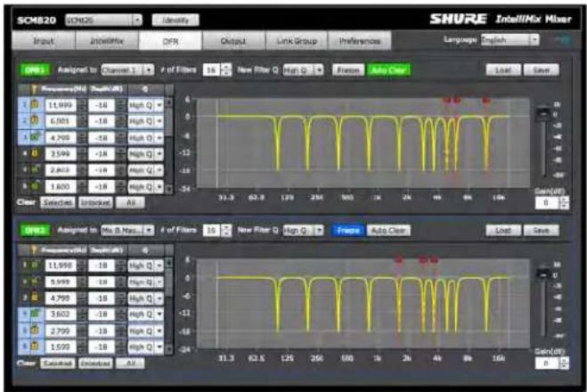Clear Unlocked filters in DFR2
The width and height of the screenshot is (587, 392).
pyautogui.click(x=95, y=363)
